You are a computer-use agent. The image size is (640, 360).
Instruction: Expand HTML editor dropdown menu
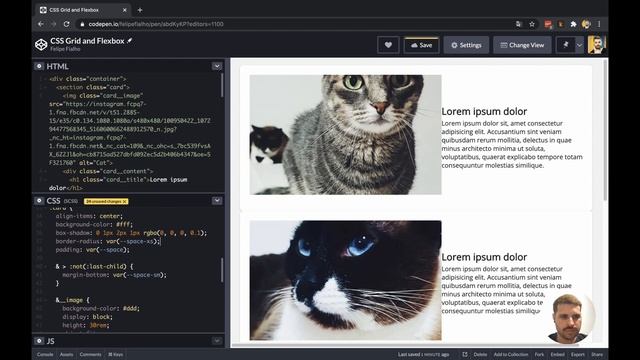coord(217,66)
